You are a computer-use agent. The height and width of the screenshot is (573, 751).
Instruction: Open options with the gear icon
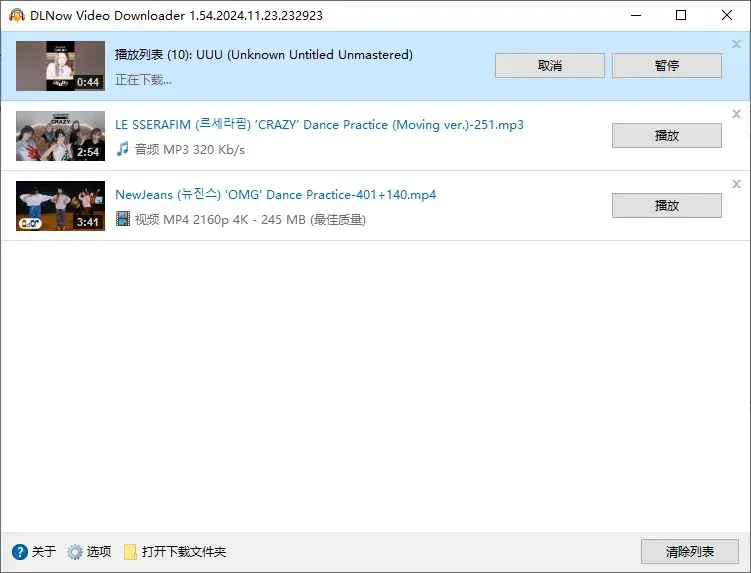coord(75,552)
